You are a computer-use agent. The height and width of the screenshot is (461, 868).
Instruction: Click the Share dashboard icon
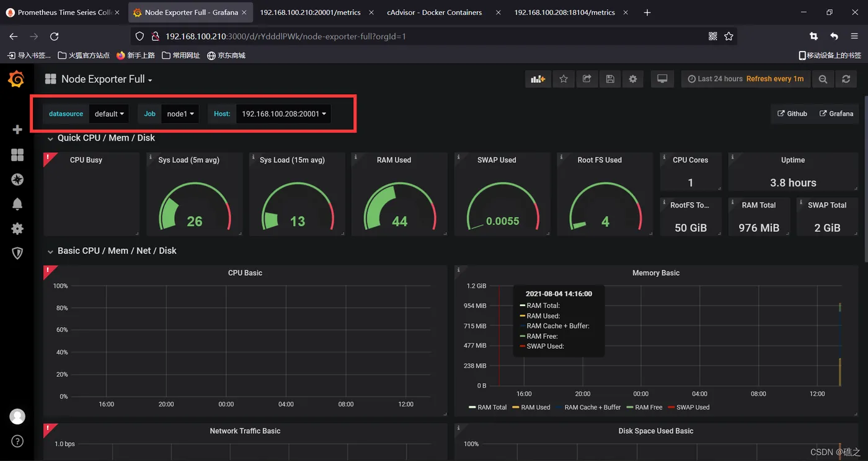(587, 79)
